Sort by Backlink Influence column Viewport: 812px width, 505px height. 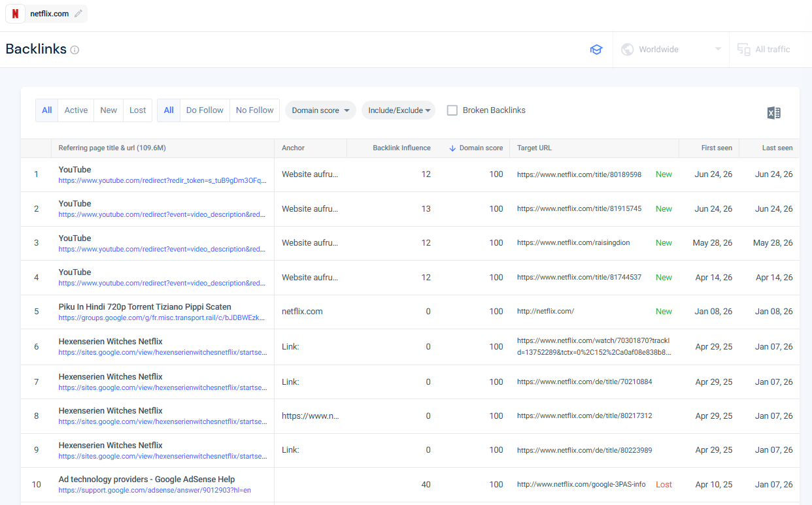click(401, 148)
